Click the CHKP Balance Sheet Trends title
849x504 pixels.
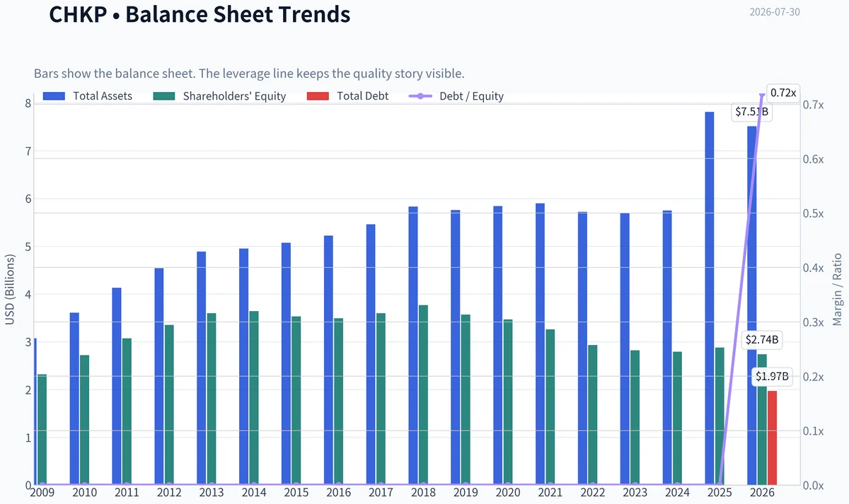click(200, 13)
